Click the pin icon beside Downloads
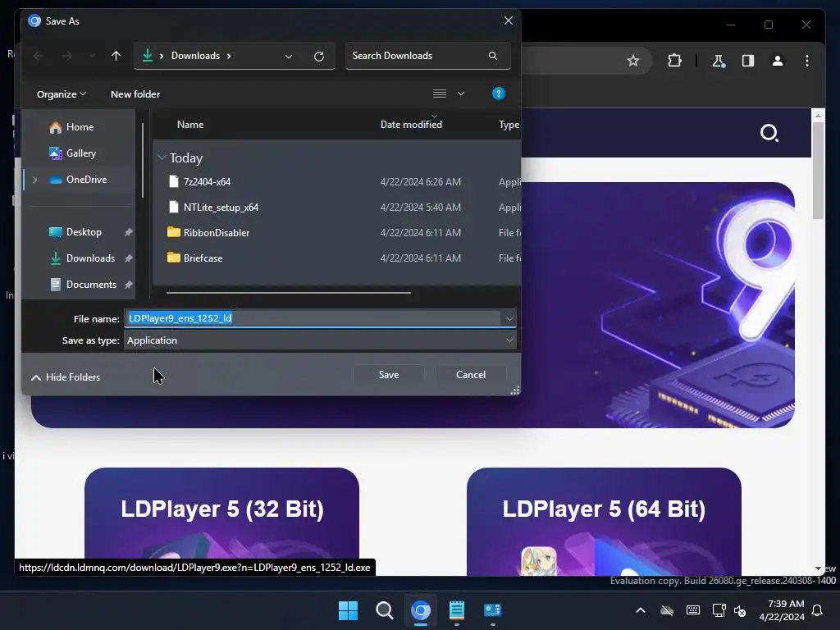 (x=129, y=258)
